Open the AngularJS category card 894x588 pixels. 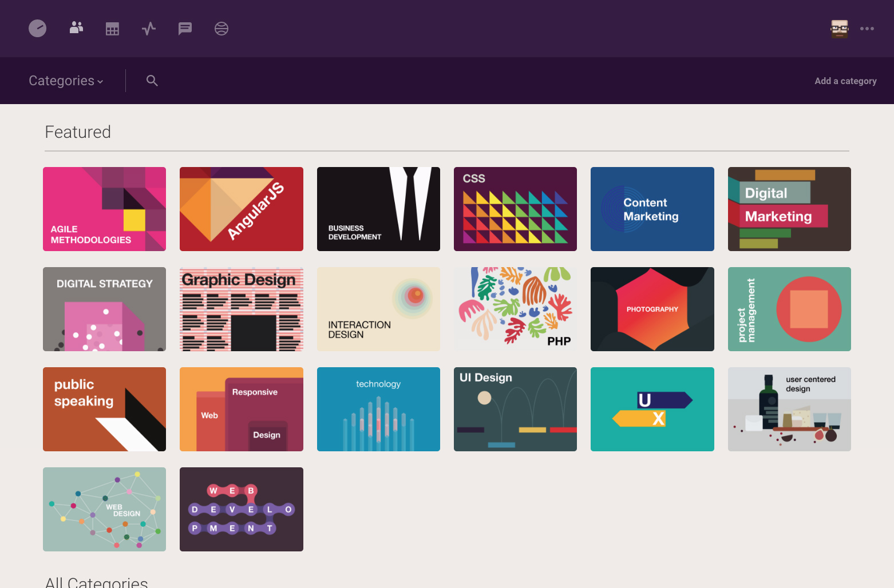[242, 209]
